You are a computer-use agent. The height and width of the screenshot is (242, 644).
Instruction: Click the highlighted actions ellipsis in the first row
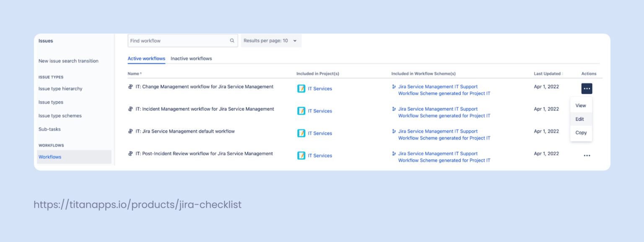pos(587,89)
